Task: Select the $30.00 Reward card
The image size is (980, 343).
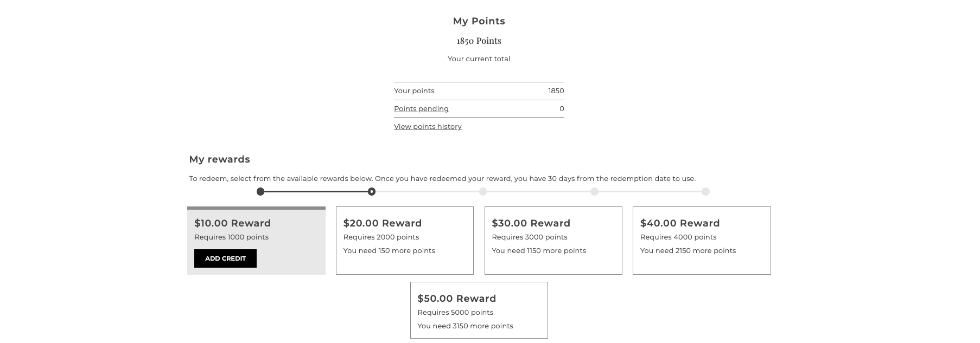Action: pos(553,241)
